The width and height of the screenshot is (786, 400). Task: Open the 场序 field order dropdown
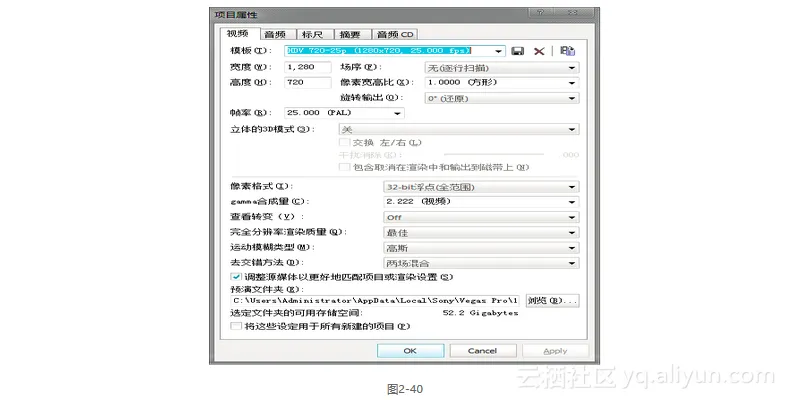tap(502, 68)
